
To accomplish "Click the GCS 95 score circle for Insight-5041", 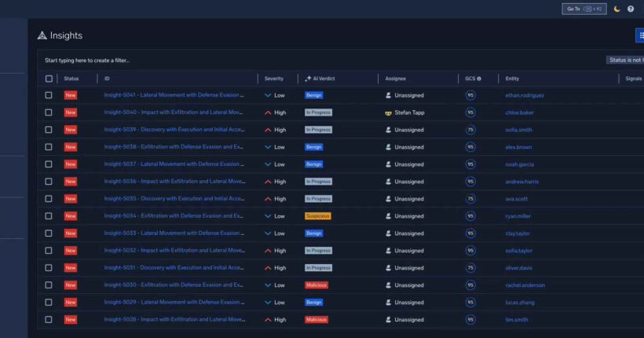I will coord(470,95).
